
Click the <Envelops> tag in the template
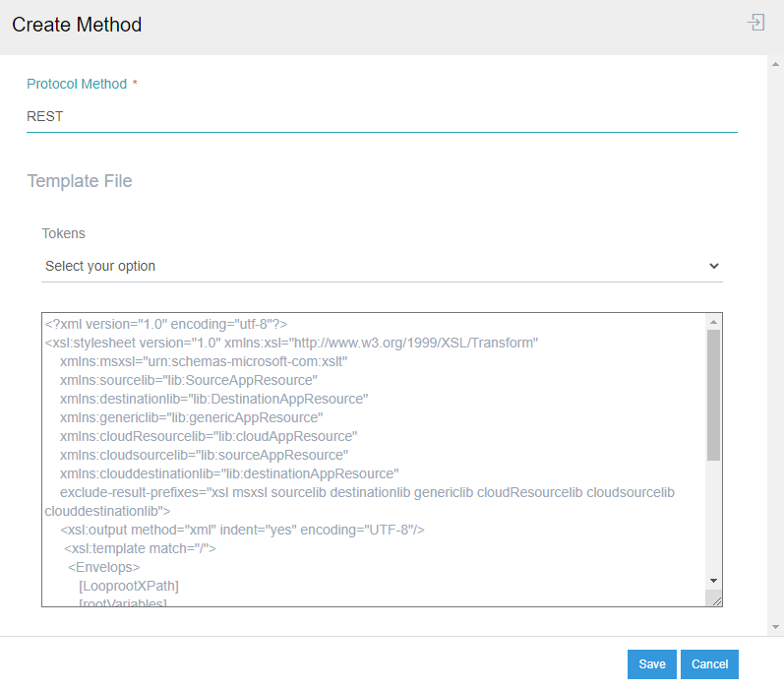(103, 567)
